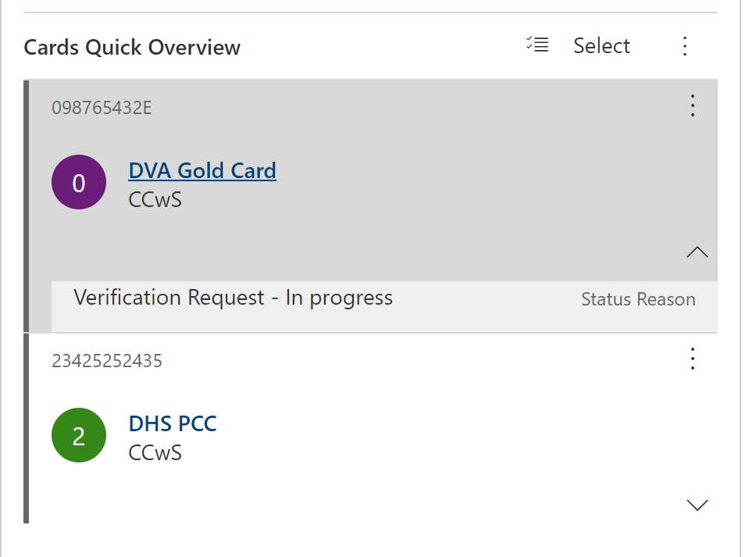This screenshot has width=756, height=557.
Task: Collapse the DVA Gold Card details
Action: [x=697, y=252]
